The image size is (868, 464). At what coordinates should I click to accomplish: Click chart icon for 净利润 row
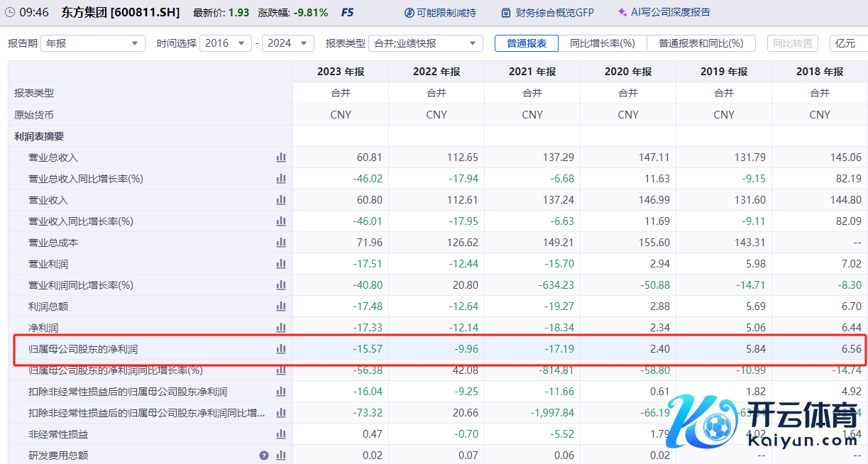click(x=281, y=328)
